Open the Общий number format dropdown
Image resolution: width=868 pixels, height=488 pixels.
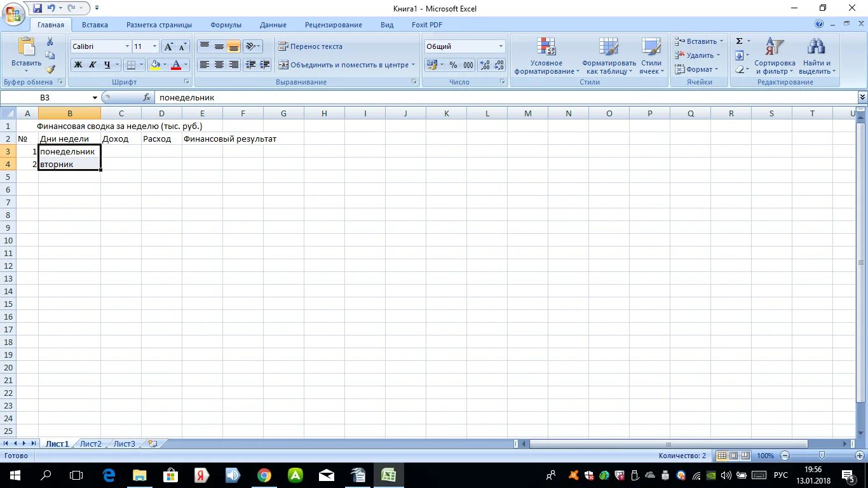pyautogui.click(x=501, y=46)
